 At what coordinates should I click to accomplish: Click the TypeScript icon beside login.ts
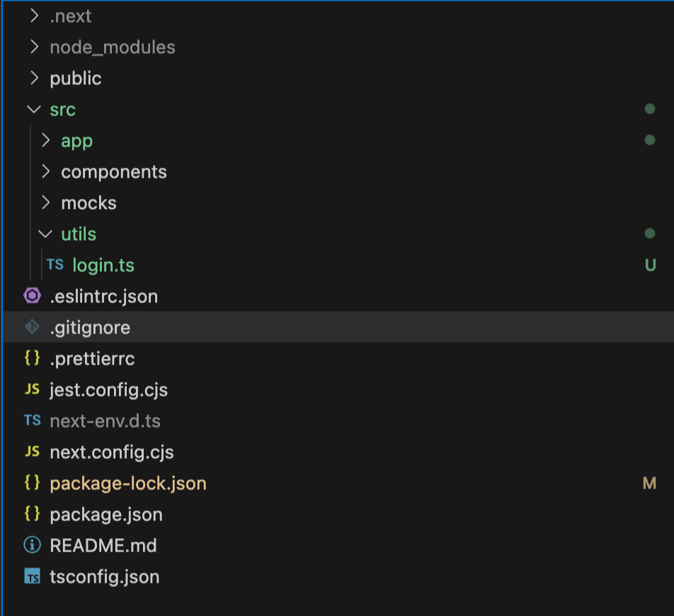(x=55, y=264)
